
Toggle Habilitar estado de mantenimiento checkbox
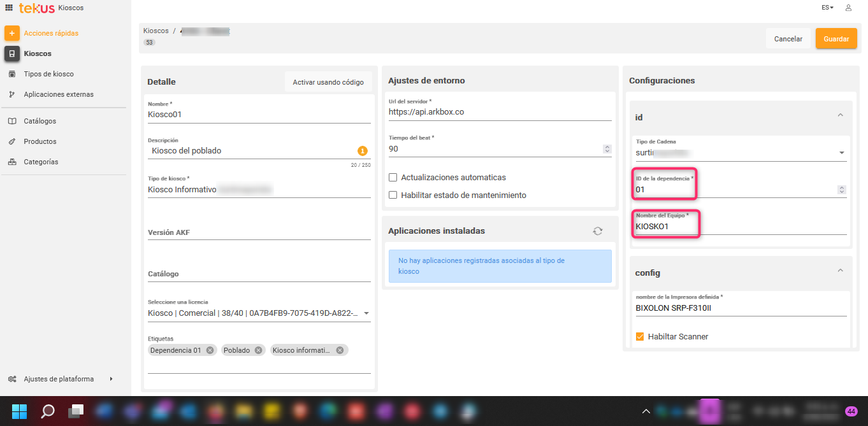click(x=393, y=195)
